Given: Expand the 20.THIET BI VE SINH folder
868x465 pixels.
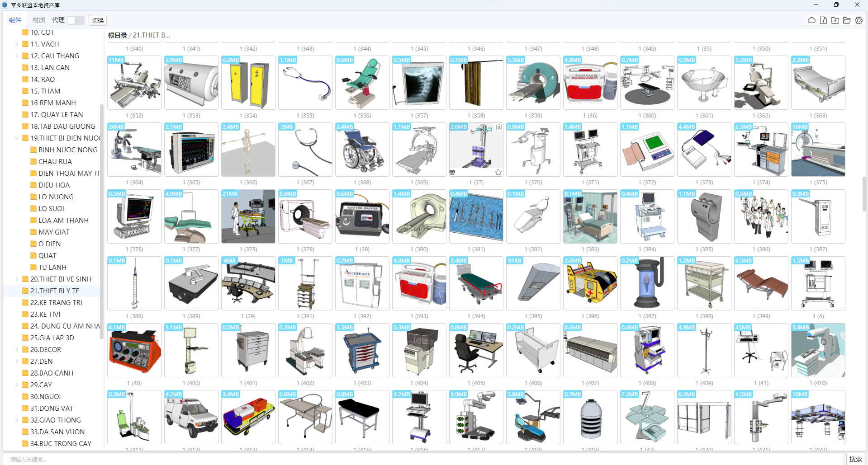Looking at the screenshot, I should click(17, 279).
